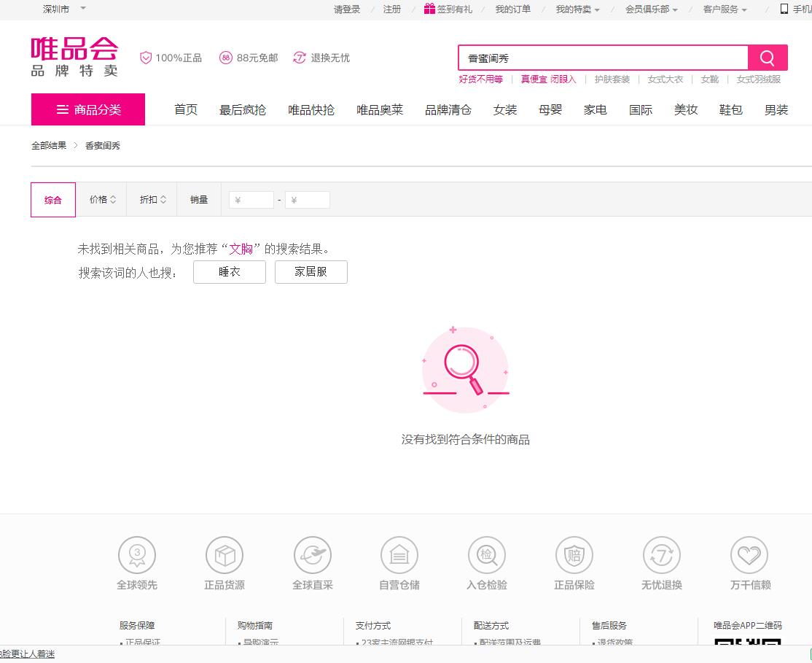
Task: Click footer heading 服务保障
Action: click(x=137, y=625)
